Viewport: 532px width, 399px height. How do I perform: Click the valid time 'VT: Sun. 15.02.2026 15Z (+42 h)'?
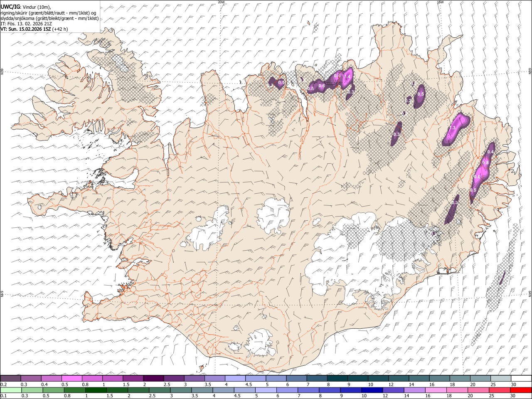tap(34, 29)
